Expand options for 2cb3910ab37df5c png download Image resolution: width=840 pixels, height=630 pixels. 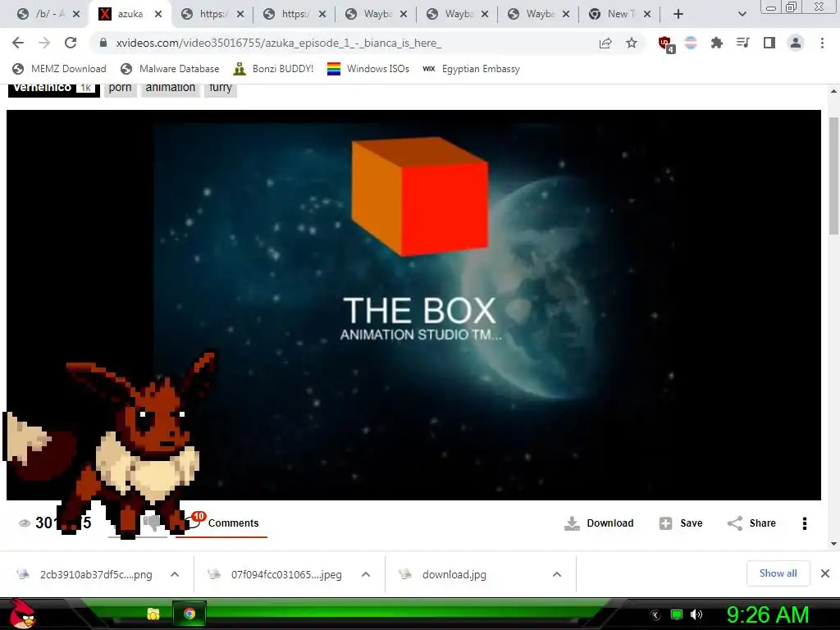coord(175,574)
